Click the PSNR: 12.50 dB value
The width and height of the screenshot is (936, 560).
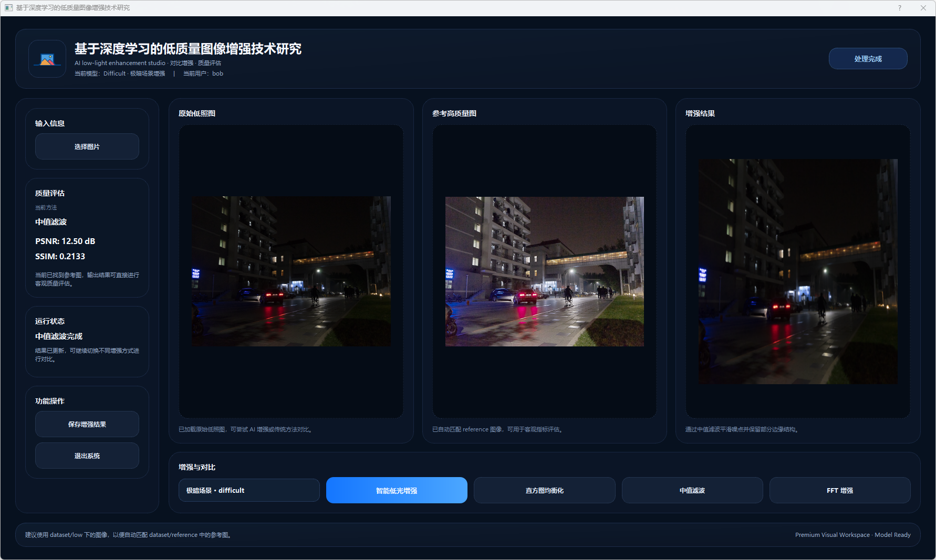pos(65,241)
